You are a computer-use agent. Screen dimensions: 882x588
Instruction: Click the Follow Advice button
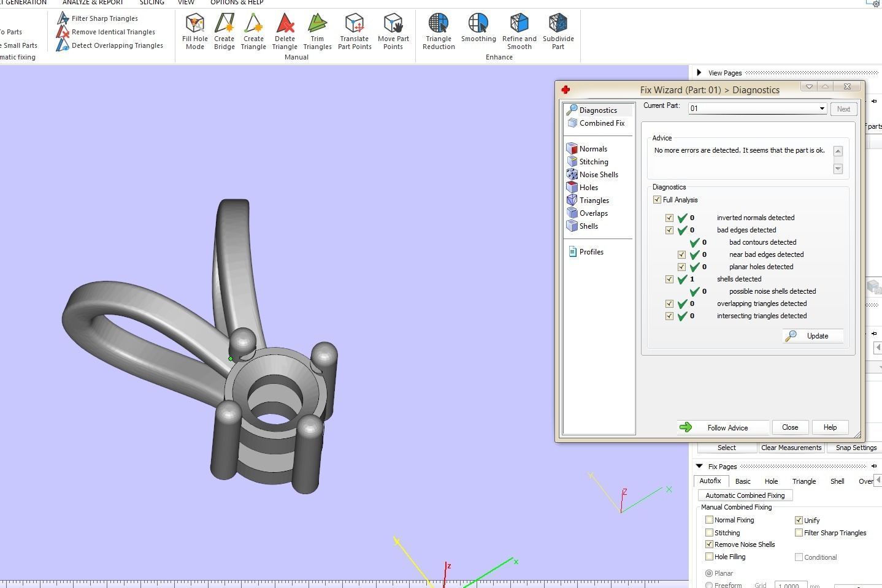tap(723, 427)
